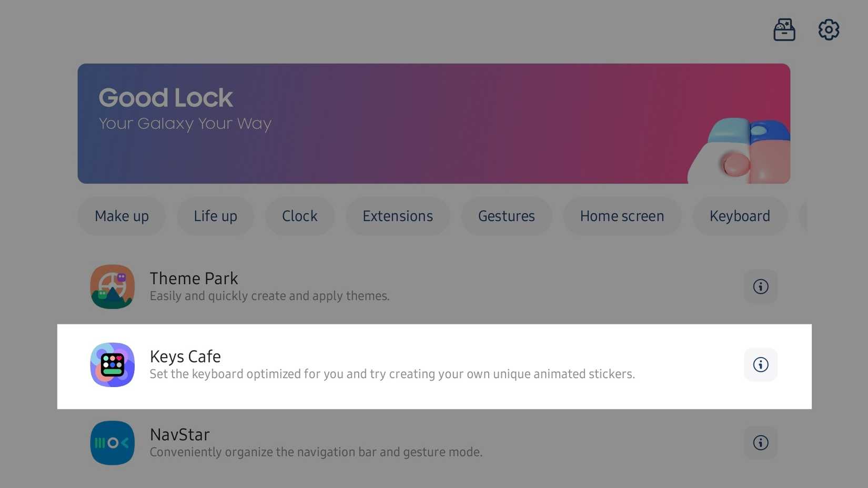Click the Good Lock banner
This screenshot has width=868, height=488.
[433, 124]
